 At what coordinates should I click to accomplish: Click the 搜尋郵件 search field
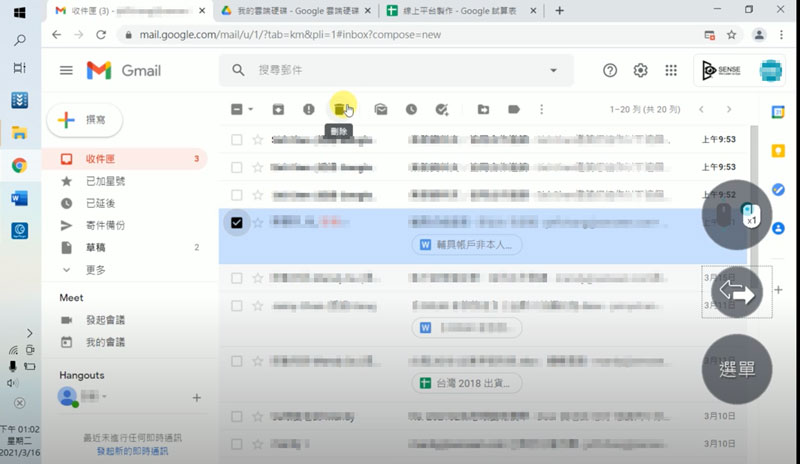click(x=398, y=70)
